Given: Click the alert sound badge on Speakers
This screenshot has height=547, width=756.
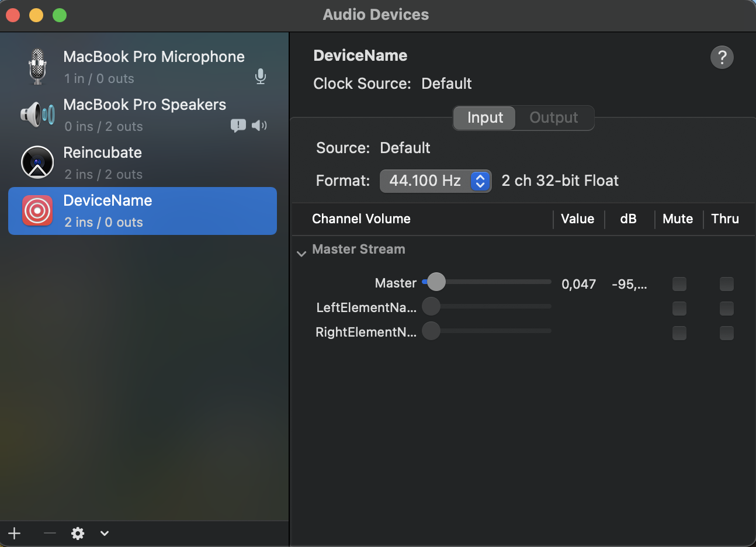Looking at the screenshot, I should pos(238,126).
